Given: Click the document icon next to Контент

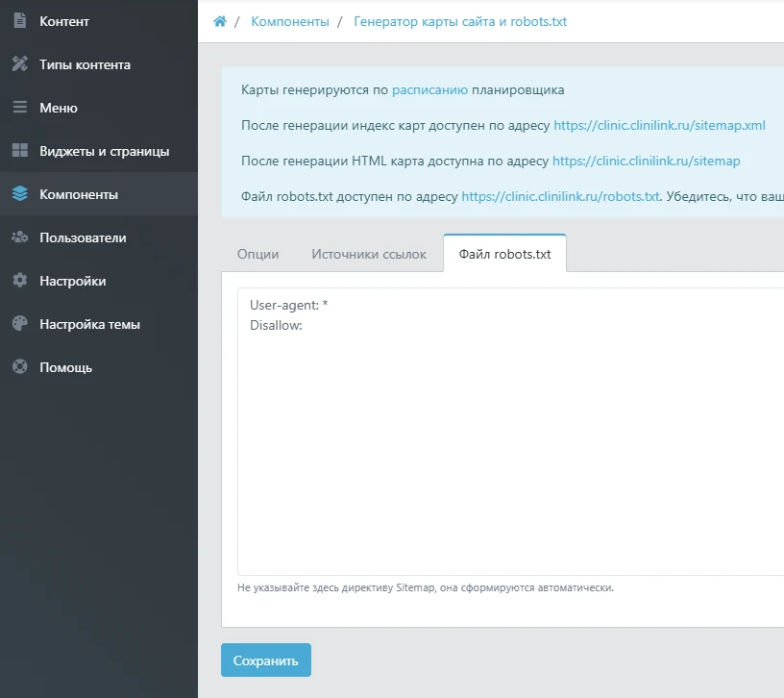Looking at the screenshot, I should click(19, 21).
